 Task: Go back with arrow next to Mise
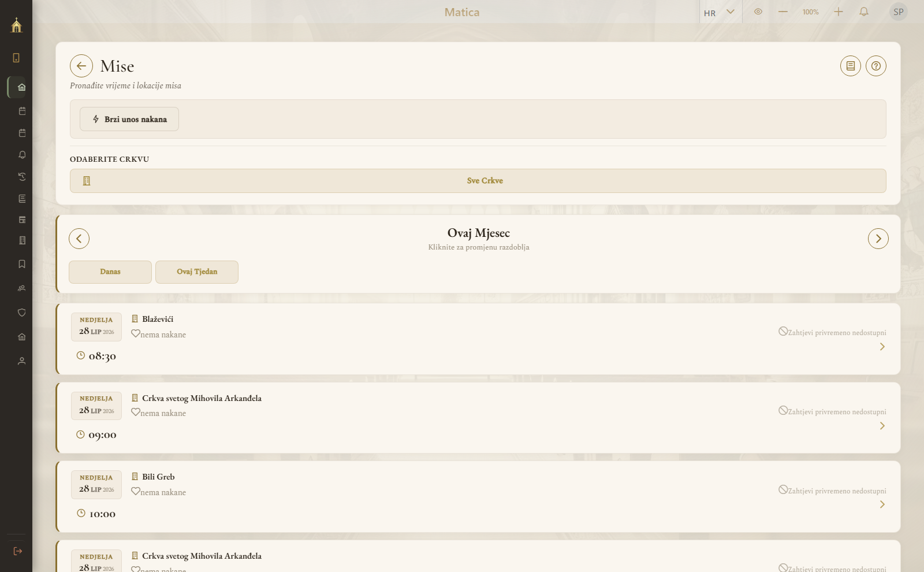pos(81,66)
